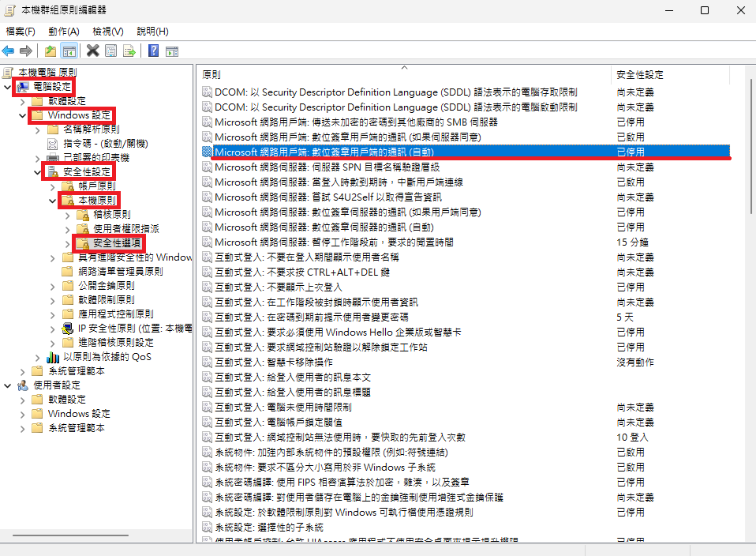The height and width of the screenshot is (556, 756).
Task: Open the 檢視(V) menu
Action: 108,32
